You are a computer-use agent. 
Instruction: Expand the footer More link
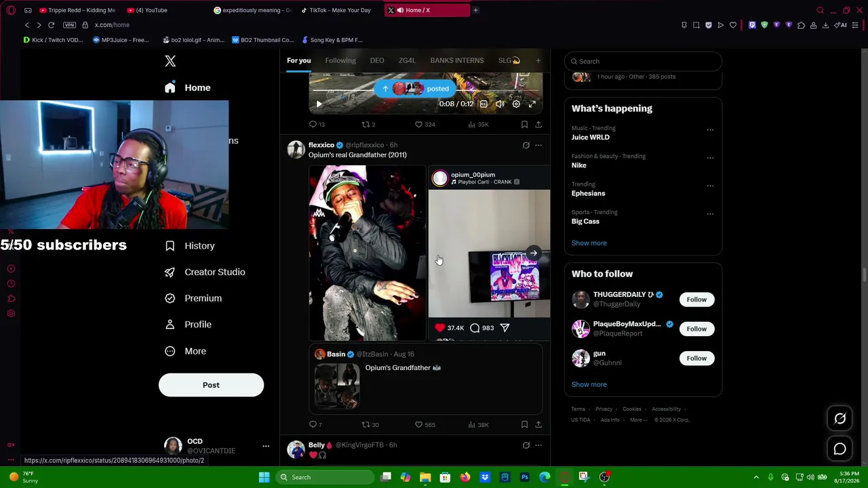(637, 420)
